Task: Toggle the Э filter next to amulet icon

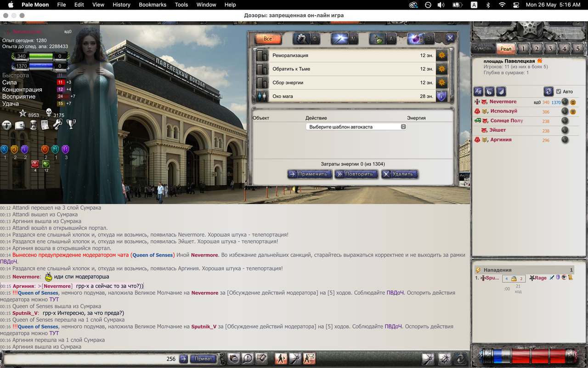Action: point(430,39)
